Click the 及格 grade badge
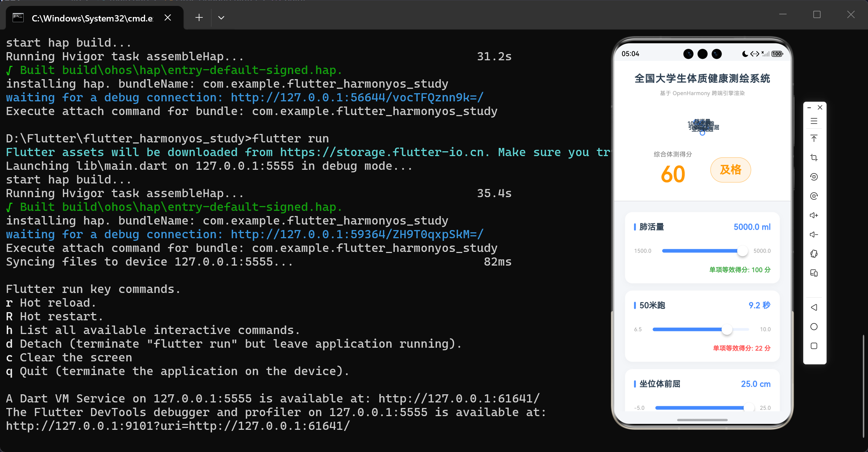This screenshot has height=452, width=868. 730,170
